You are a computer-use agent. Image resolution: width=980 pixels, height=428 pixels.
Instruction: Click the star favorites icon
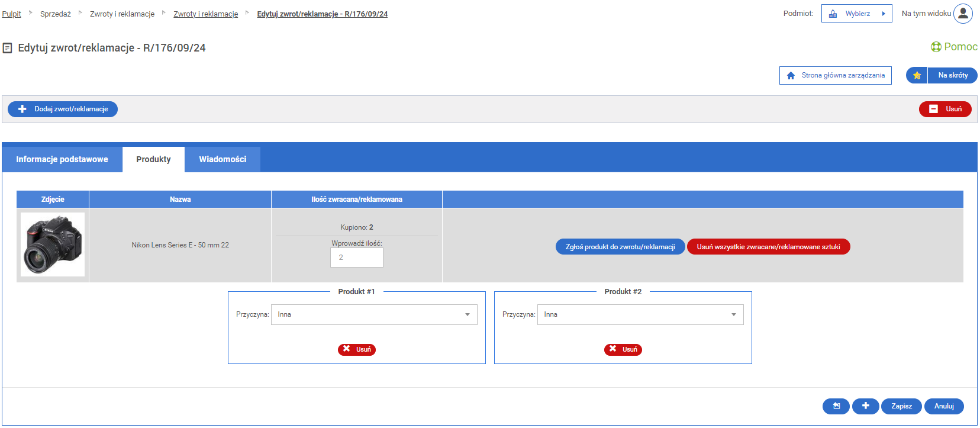click(917, 75)
